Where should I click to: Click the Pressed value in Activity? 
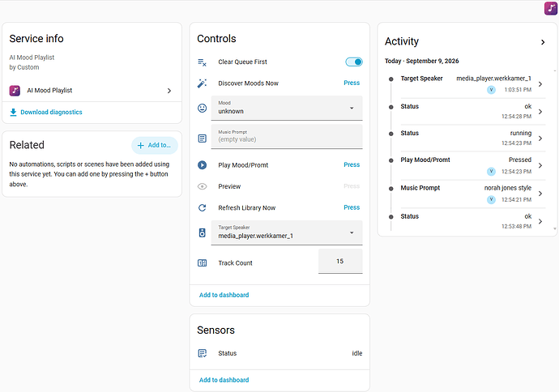point(520,160)
